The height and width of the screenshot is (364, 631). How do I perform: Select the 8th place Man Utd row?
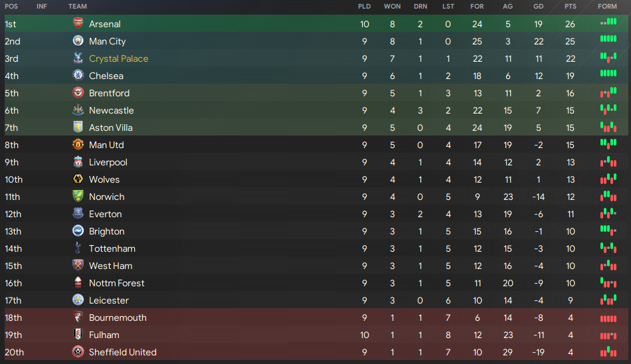(316, 145)
